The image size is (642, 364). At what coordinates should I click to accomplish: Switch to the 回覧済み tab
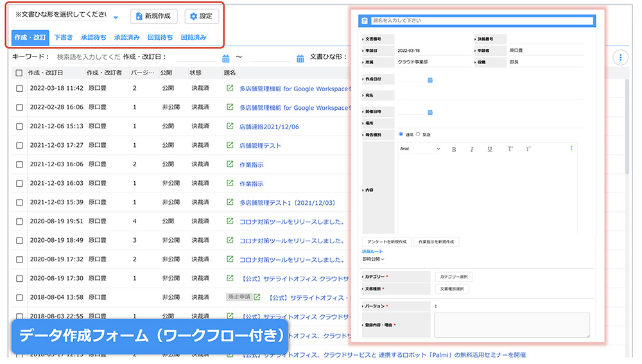tap(194, 37)
